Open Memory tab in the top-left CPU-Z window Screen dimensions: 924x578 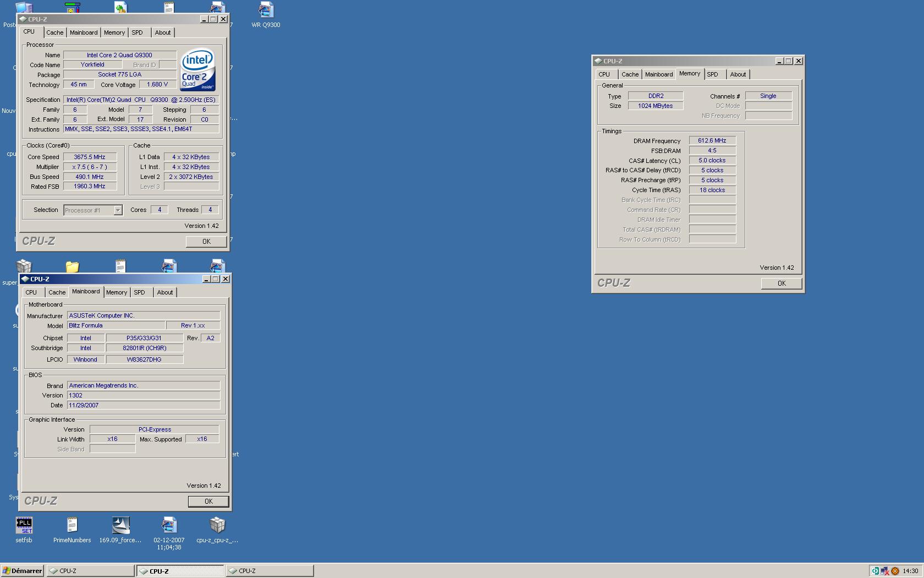114,32
